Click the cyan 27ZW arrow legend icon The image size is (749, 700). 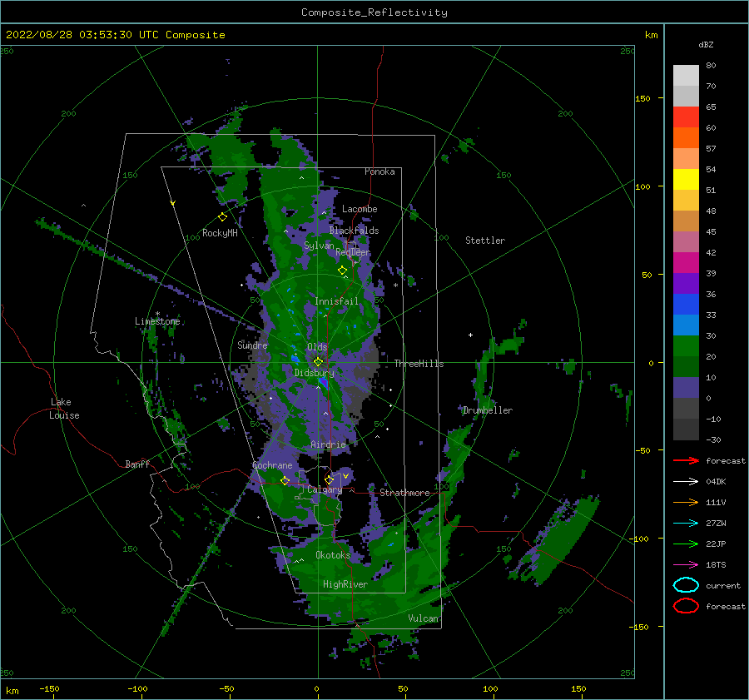click(x=686, y=523)
